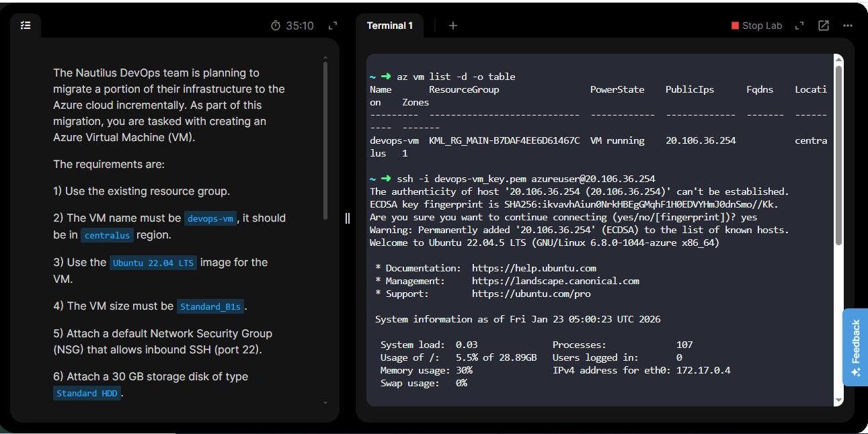Click the terminal output scrollbar thumb
This screenshot has width=868, height=434.
tap(838, 155)
